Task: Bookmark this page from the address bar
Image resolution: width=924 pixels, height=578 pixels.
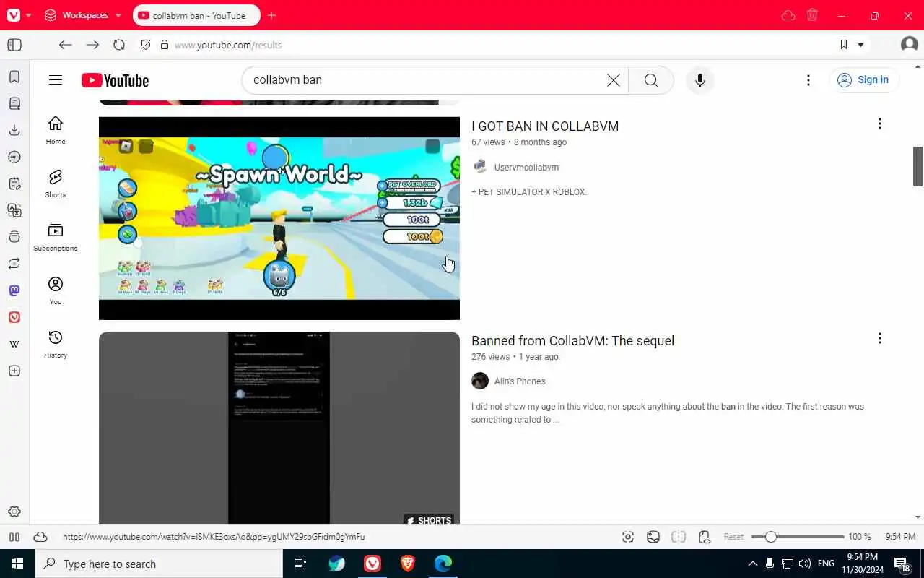Action: [844, 45]
